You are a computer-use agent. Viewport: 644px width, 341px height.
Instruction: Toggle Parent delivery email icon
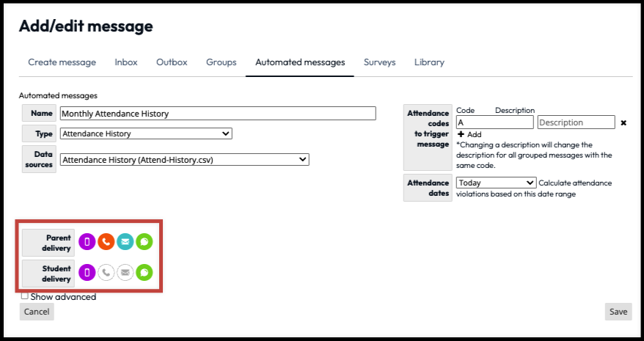[125, 242]
